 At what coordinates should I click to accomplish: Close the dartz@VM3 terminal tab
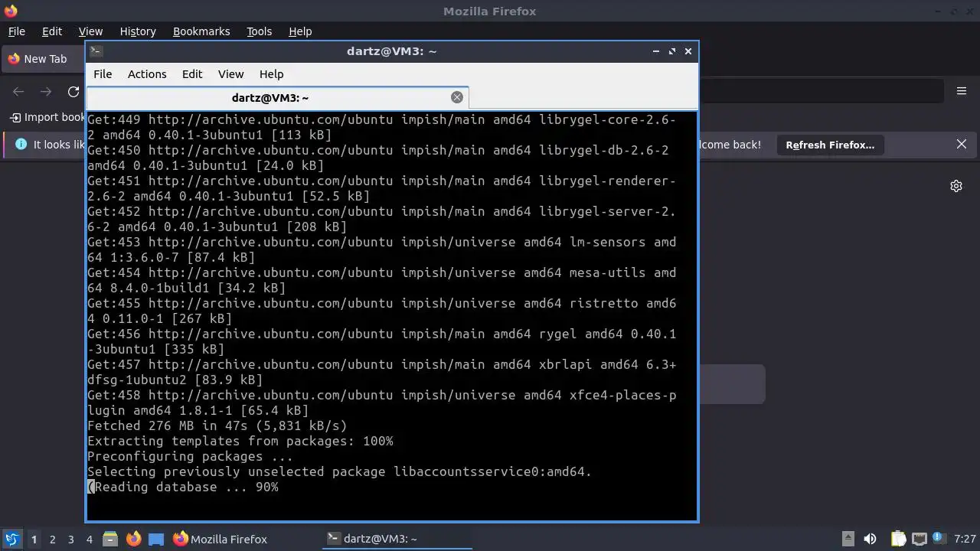pyautogui.click(x=457, y=97)
